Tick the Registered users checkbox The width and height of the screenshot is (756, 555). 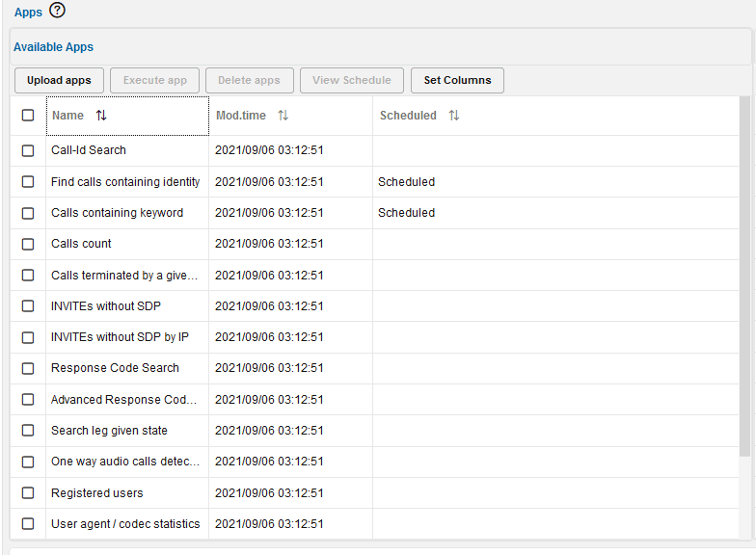28,493
